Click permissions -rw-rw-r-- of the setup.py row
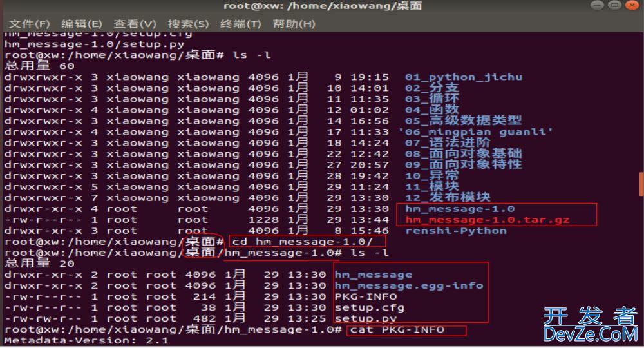Viewport: 644px width, 348px height. coord(43,319)
